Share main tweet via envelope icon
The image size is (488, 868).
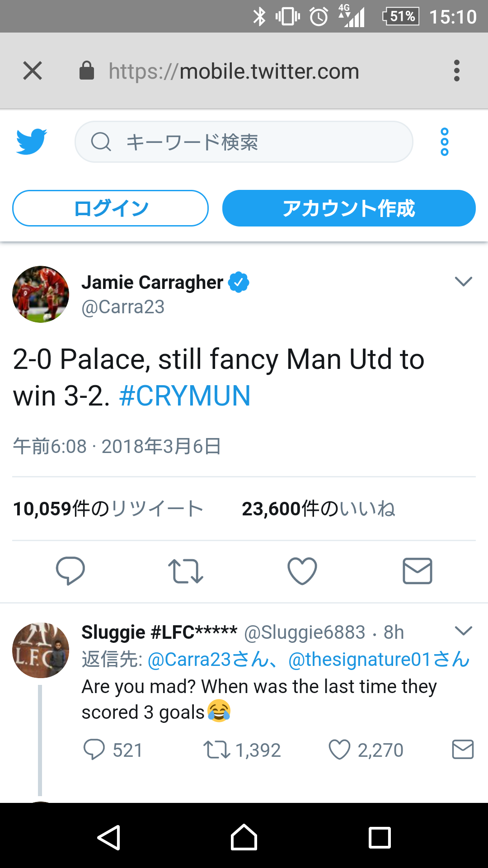coord(418,571)
